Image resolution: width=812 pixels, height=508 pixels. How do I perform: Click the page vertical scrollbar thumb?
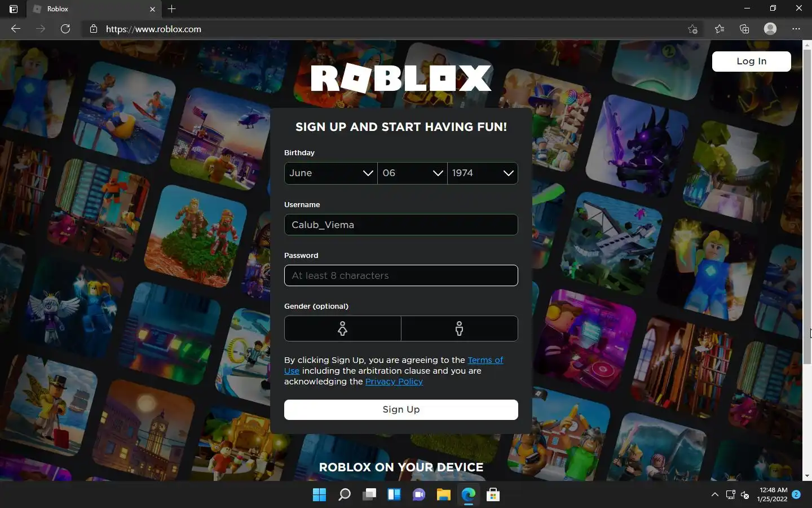[x=807, y=206]
